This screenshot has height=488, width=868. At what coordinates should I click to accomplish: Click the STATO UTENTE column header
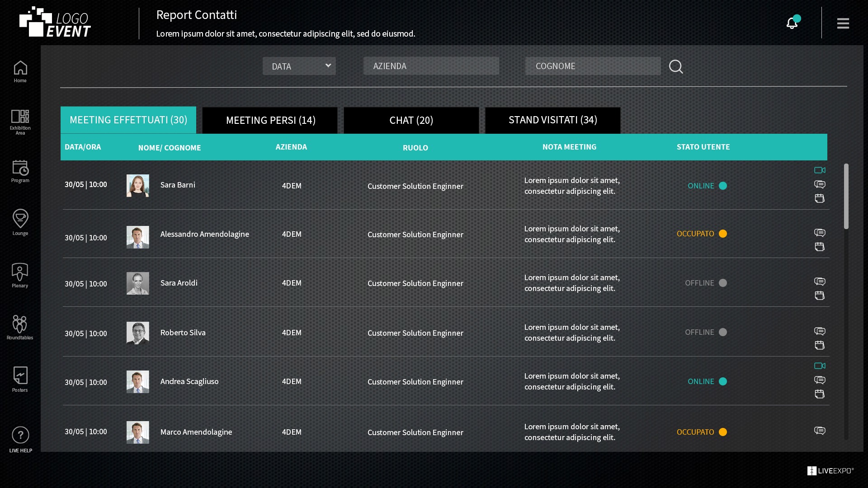pos(703,147)
